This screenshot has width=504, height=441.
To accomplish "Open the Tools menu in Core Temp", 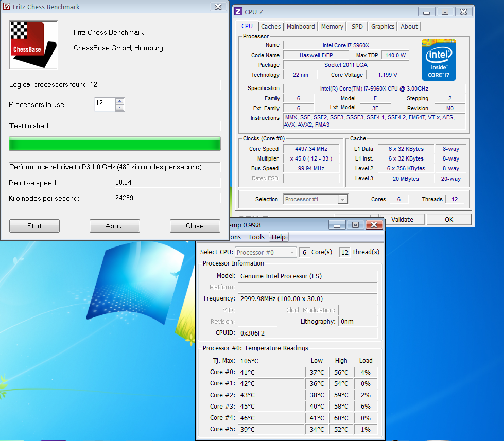I will pos(256,237).
